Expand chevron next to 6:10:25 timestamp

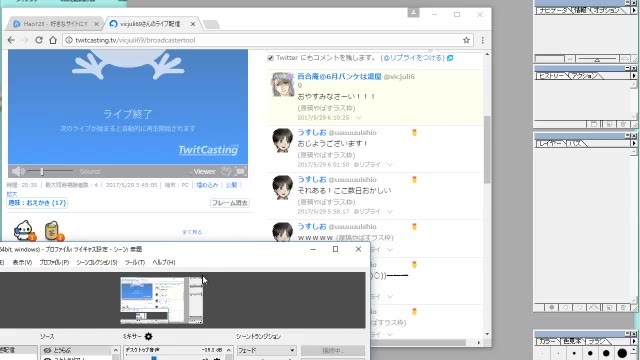click(x=359, y=118)
